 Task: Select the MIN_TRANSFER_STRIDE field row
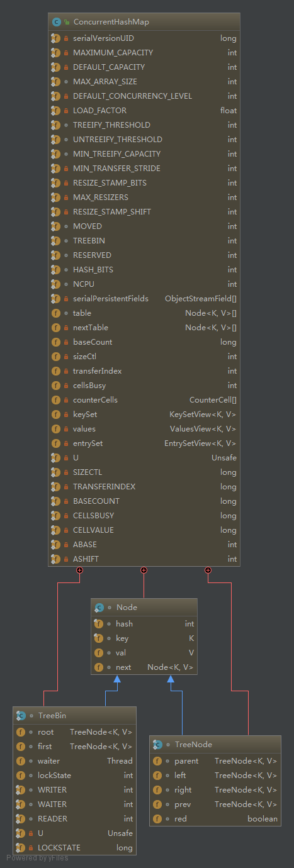(144, 169)
